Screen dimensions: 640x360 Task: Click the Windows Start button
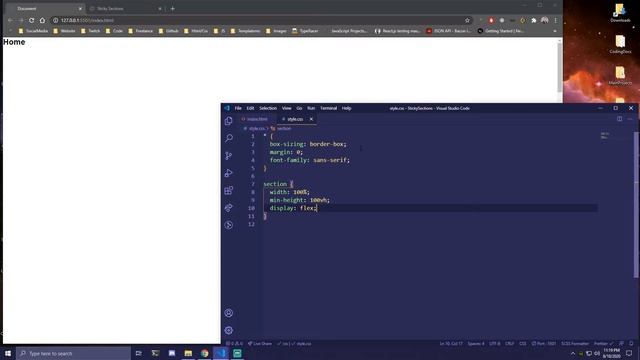point(8,353)
